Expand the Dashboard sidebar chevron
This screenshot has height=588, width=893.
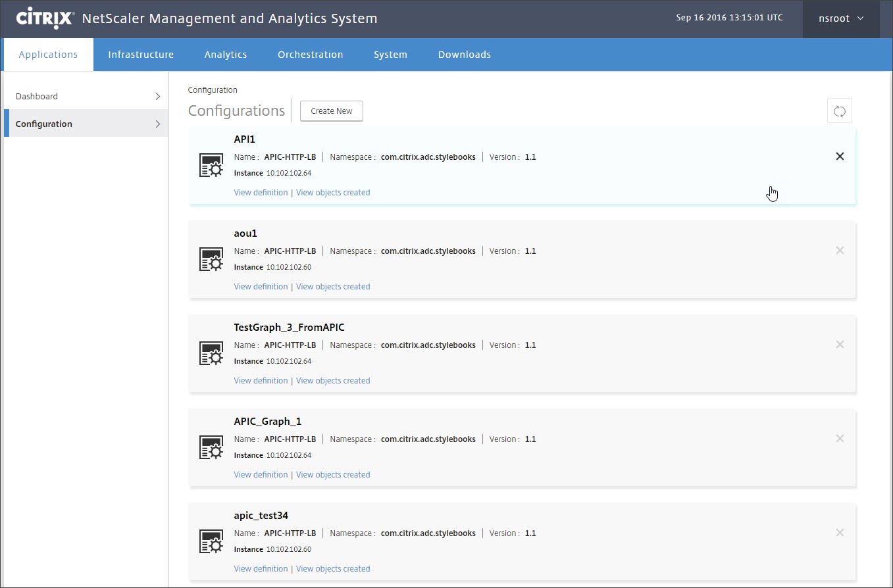pos(157,96)
